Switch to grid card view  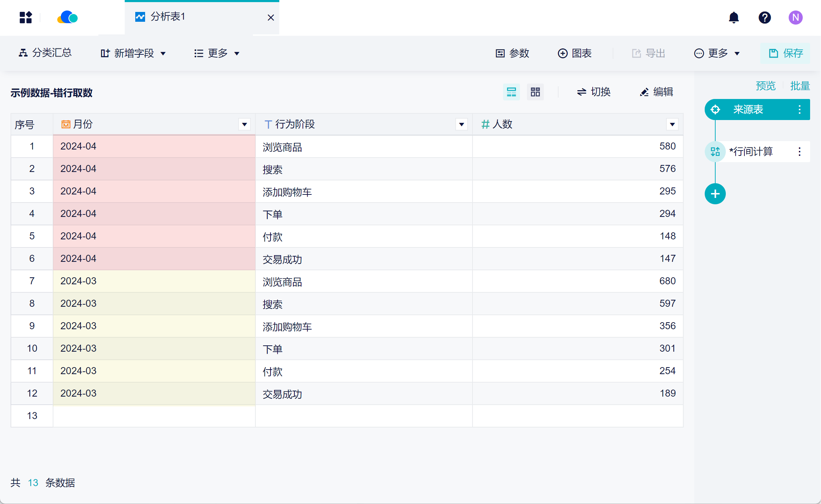coord(535,92)
